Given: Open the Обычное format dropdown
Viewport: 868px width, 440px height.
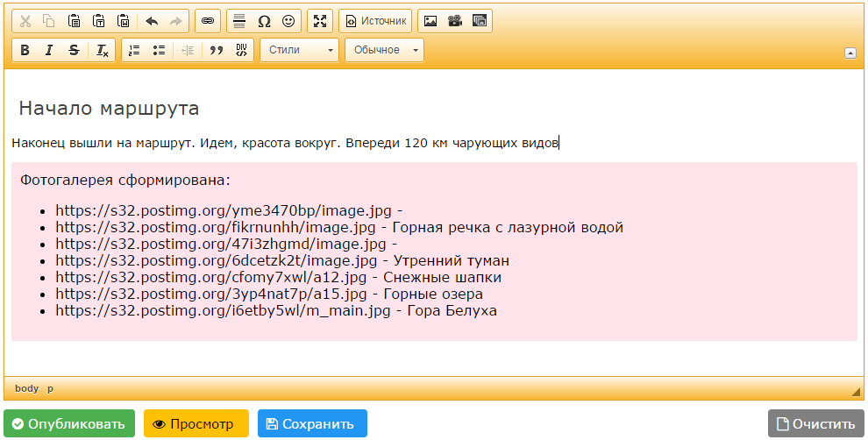Looking at the screenshot, I should tap(384, 50).
